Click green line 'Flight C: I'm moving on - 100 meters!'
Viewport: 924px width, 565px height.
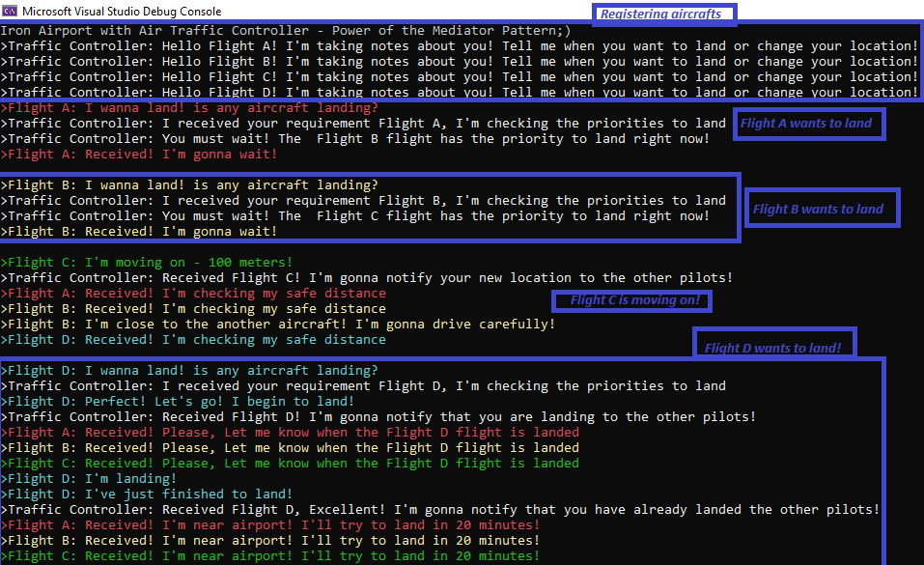coord(147,263)
